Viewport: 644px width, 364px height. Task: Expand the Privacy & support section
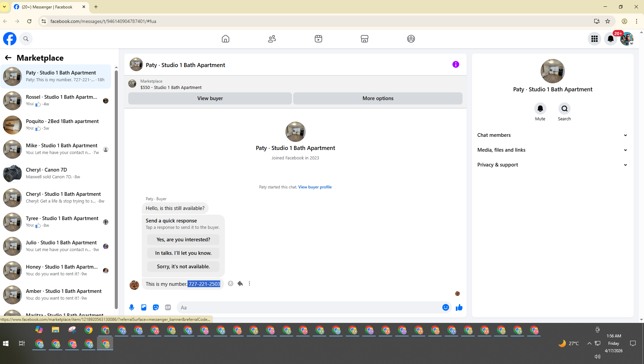click(x=553, y=165)
